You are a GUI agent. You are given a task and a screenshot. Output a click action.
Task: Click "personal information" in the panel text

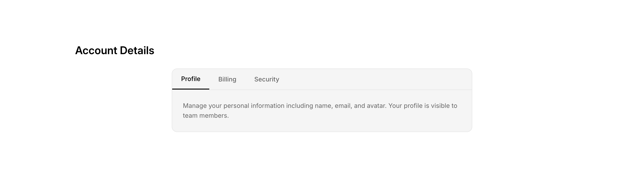(x=254, y=106)
